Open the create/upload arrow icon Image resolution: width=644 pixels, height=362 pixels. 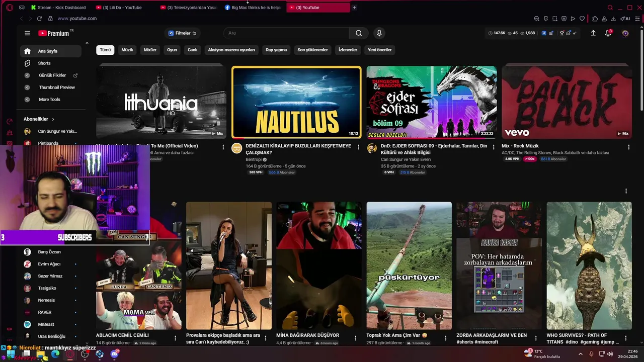[x=593, y=33]
